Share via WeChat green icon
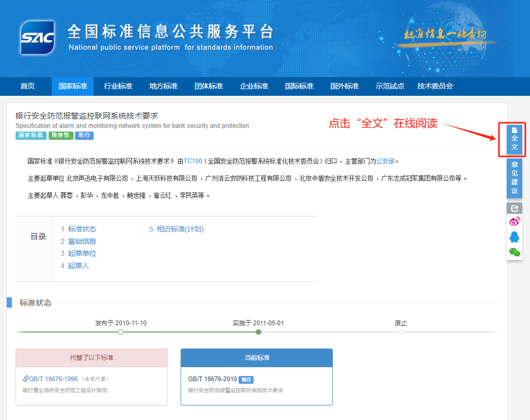The width and height of the screenshot is (530, 420). pyautogui.click(x=514, y=252)
